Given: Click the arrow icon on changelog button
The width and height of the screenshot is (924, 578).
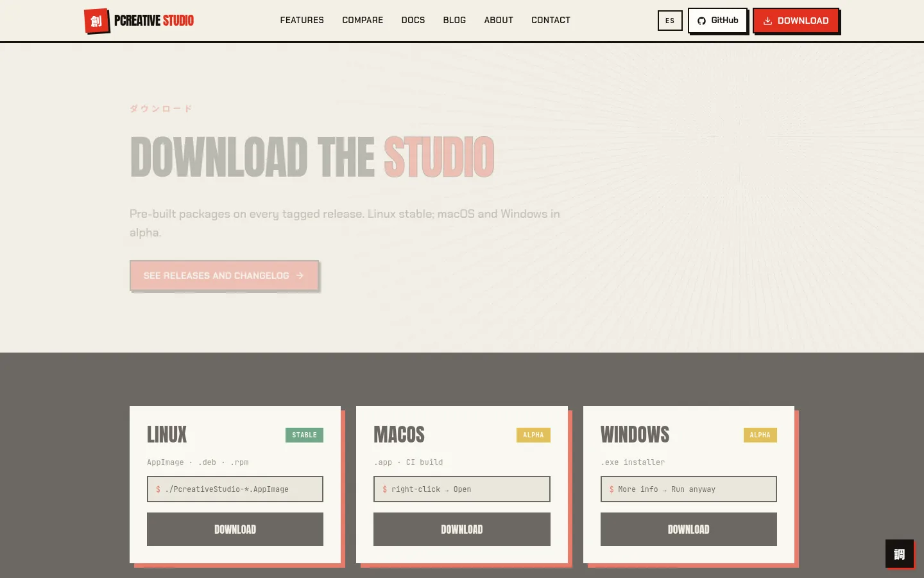Looking at the screenshot, I should click(x=300, y=276).
